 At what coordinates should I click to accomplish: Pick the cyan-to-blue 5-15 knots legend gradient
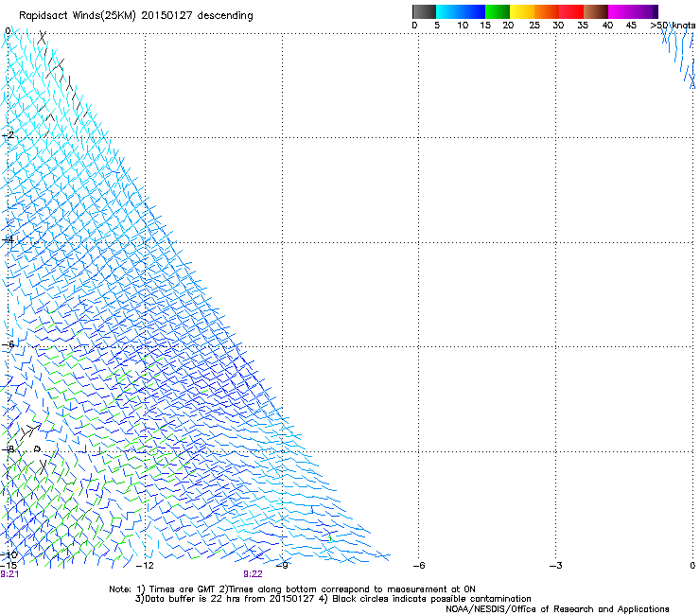tap(461, 11)
